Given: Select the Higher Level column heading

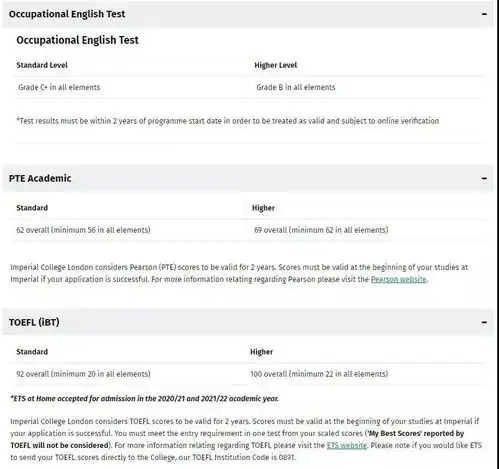Looking at the screenshot, I should (276, 65).
